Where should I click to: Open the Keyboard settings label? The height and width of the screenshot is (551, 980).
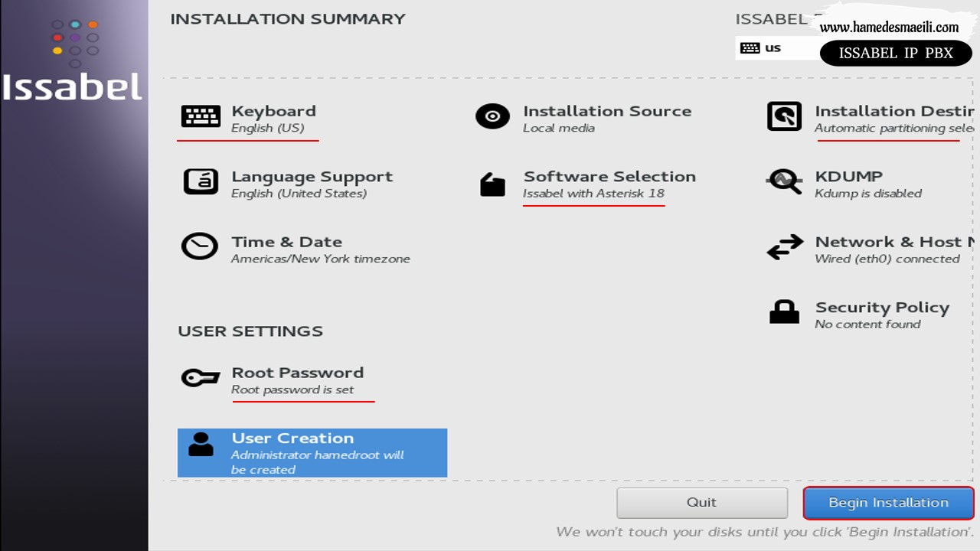(x=273, y=112)
